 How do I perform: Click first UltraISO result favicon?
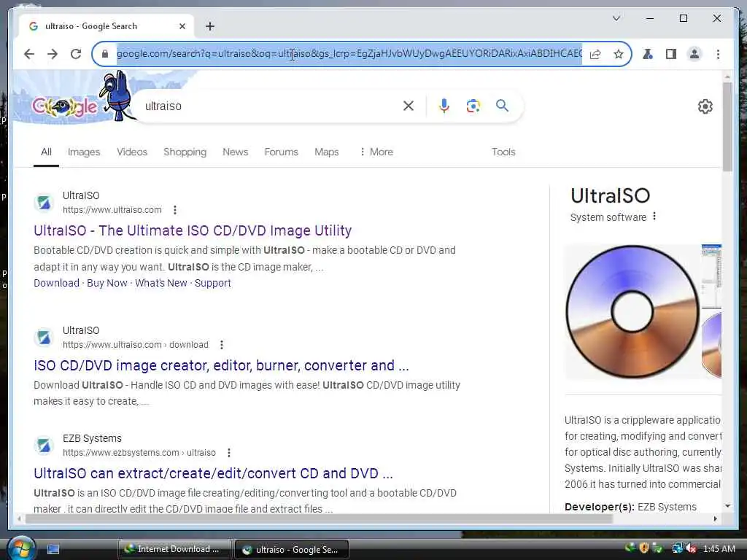coord(44,203)
